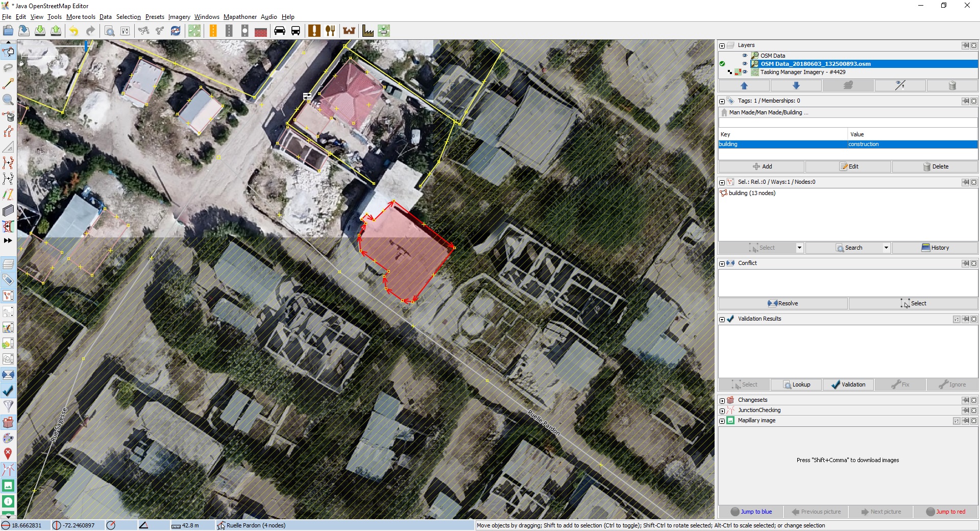Hide the OSM Data layer eye icon

point(745,56)
